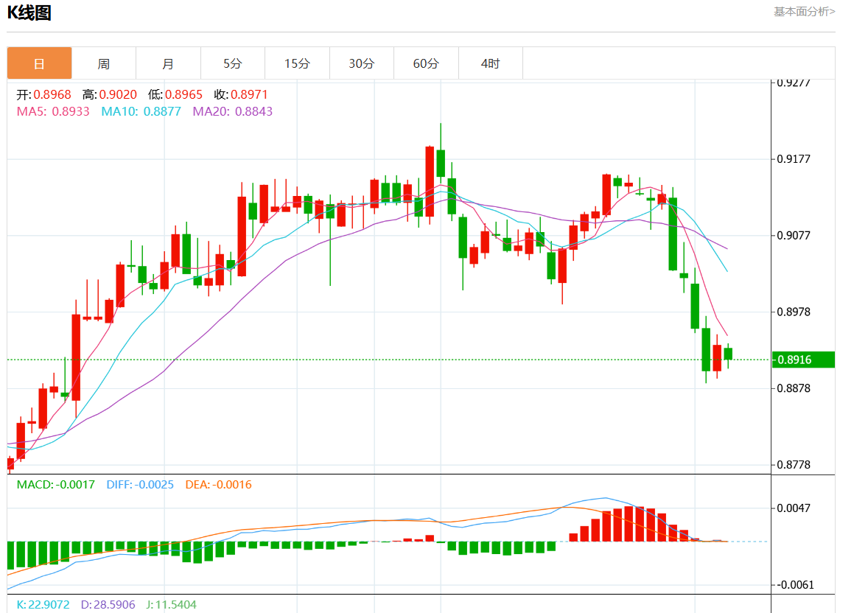
Task: Select the 日 daily chart tab
Action: click(39, 63)
